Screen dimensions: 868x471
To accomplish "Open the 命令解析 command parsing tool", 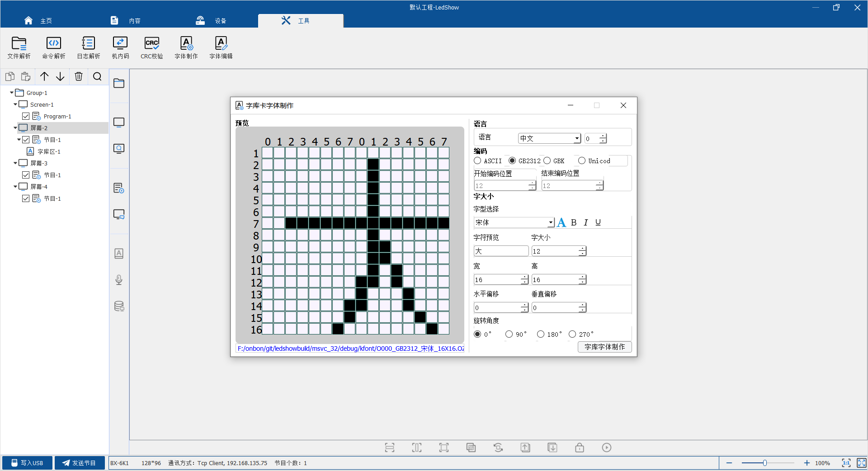I will pyautogui.click(x=54, y=47).
